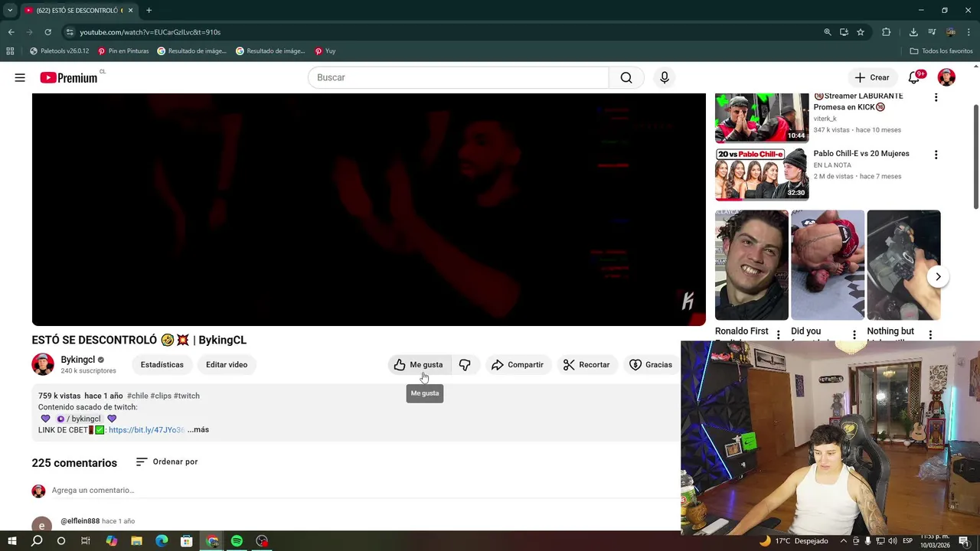Open Windows Start menu
The image size is (980, 551).
(x=12, y=541)
